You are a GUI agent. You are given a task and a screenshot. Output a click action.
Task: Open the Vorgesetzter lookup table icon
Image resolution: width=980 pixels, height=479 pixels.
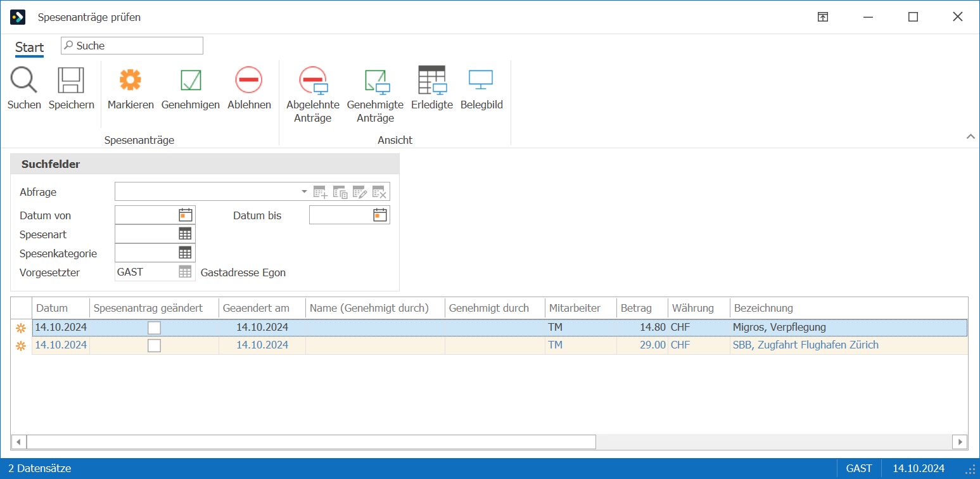(x=185, y=272)
